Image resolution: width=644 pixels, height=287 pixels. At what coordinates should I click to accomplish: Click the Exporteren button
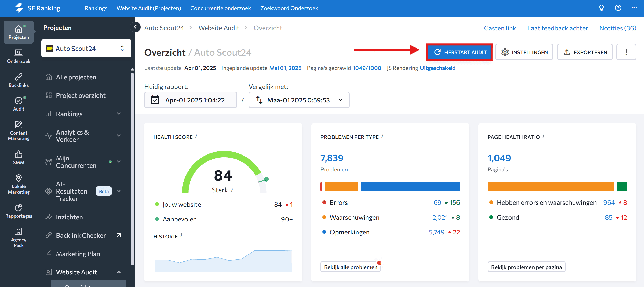pyautogui.click(x=585, y=52)
